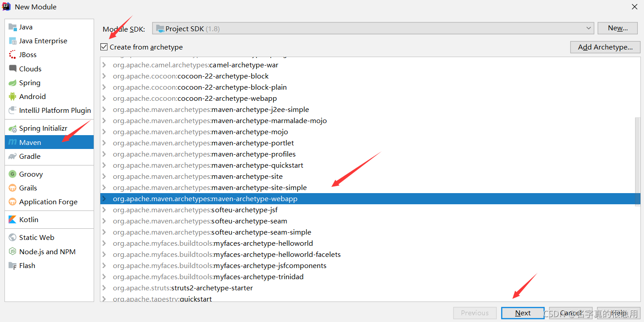644x322 pixels.
Task: Click the folder icon in Project SDK field
Action: click(x=160, y=29)
